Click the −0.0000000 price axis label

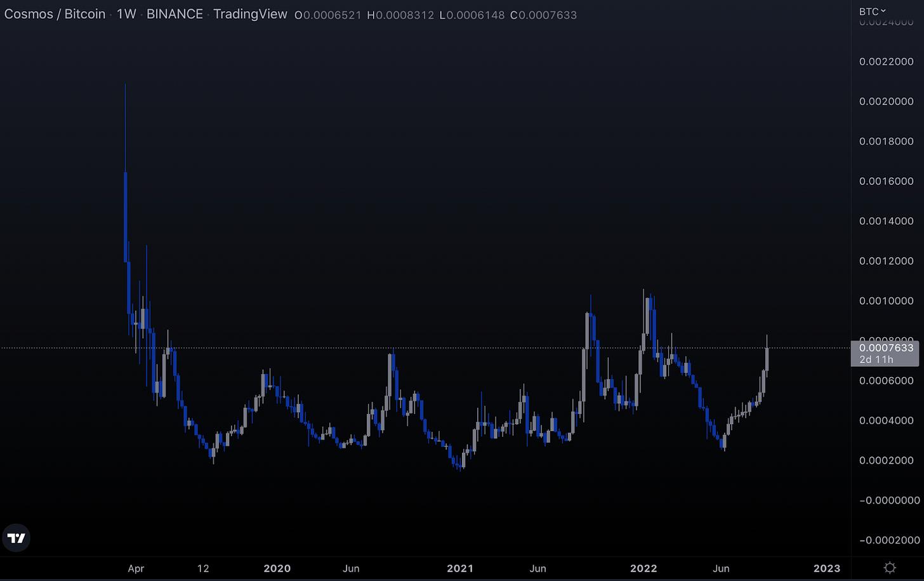click(889, 500)
